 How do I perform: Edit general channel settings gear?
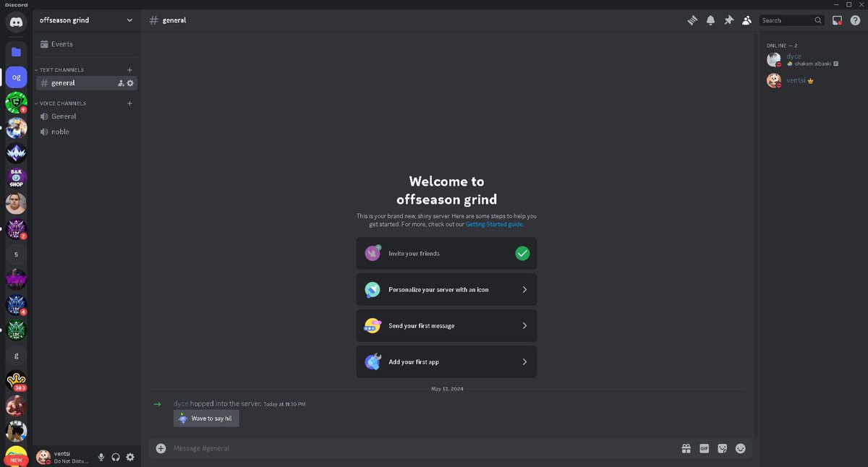point(130,83)
